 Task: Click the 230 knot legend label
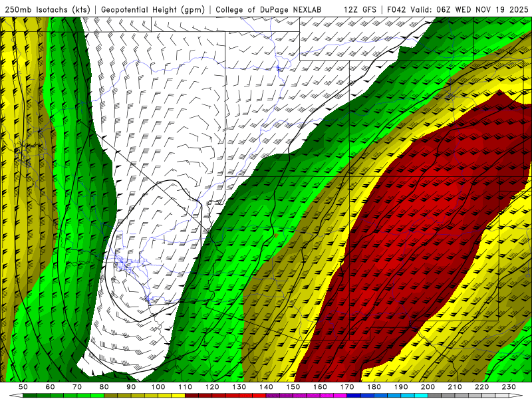509,387
